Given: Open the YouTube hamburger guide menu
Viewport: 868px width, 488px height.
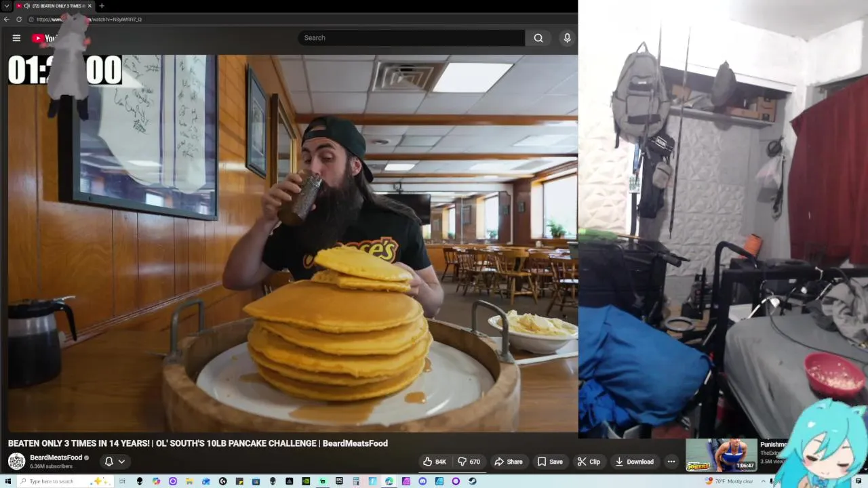Looking at the screenshot, I should tap(16, 38).
